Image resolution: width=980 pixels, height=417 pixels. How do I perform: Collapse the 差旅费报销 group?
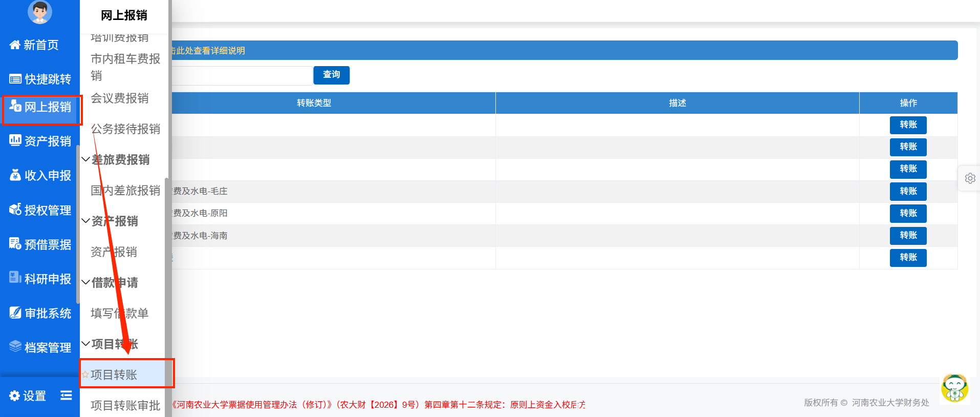(x=86, y=159)
